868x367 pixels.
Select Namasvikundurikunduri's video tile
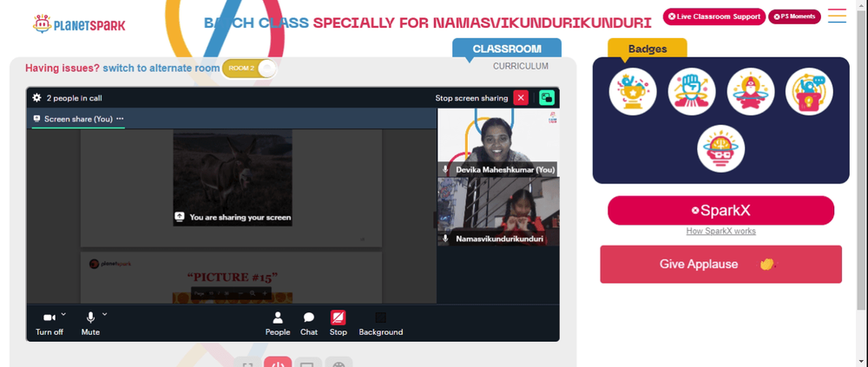pos(498,212)
